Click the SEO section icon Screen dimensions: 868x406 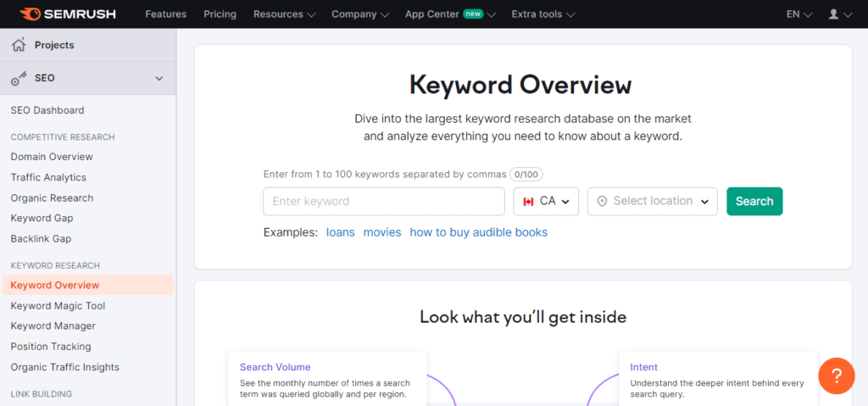coord(19,79)
